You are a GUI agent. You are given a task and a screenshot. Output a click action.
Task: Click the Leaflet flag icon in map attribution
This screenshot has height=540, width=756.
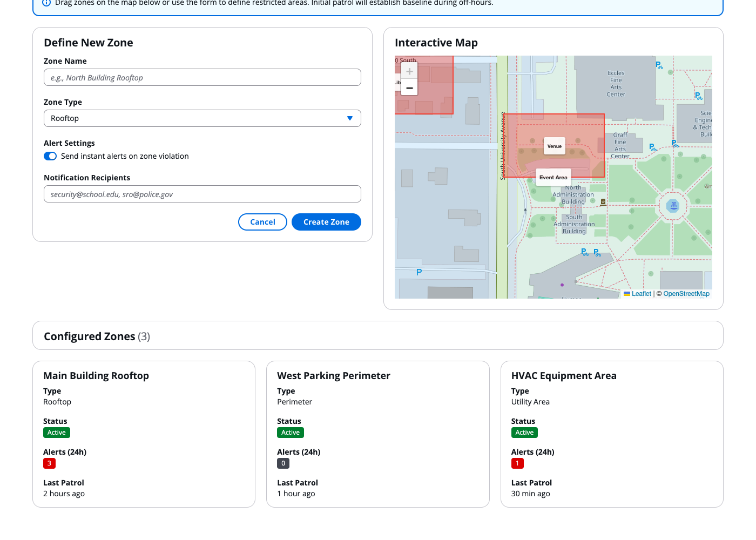click(x=627, y=293)
